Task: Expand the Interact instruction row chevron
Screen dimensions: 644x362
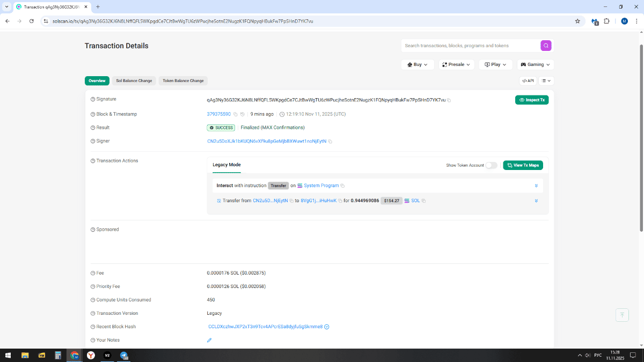Action: pos(536,186)
